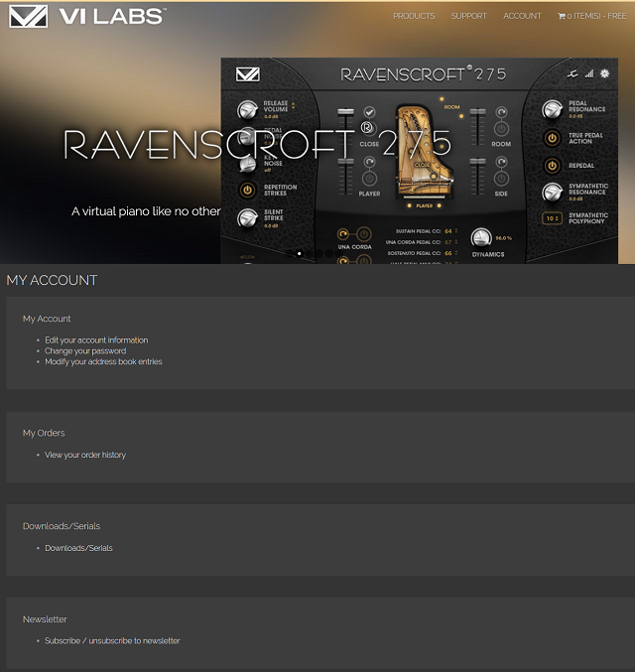Open the Support menu
635x672 pixels.
pyautogui.click(x=468, y=16)
